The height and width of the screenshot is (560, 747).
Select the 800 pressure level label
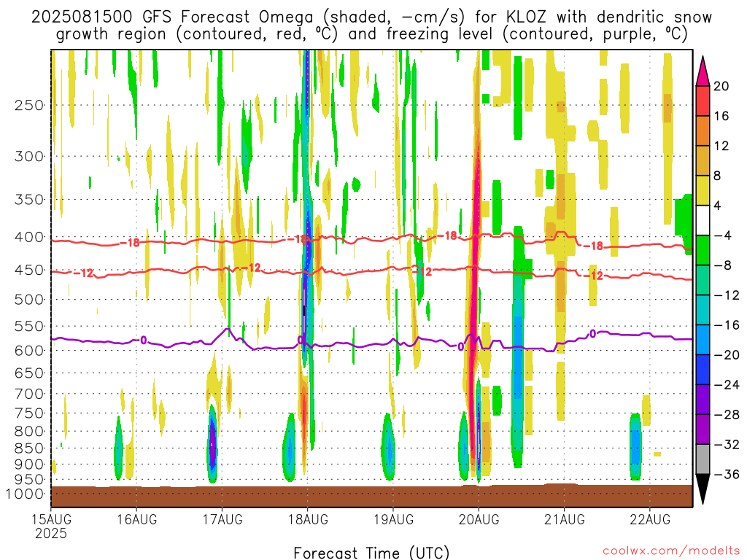(29, 432)
